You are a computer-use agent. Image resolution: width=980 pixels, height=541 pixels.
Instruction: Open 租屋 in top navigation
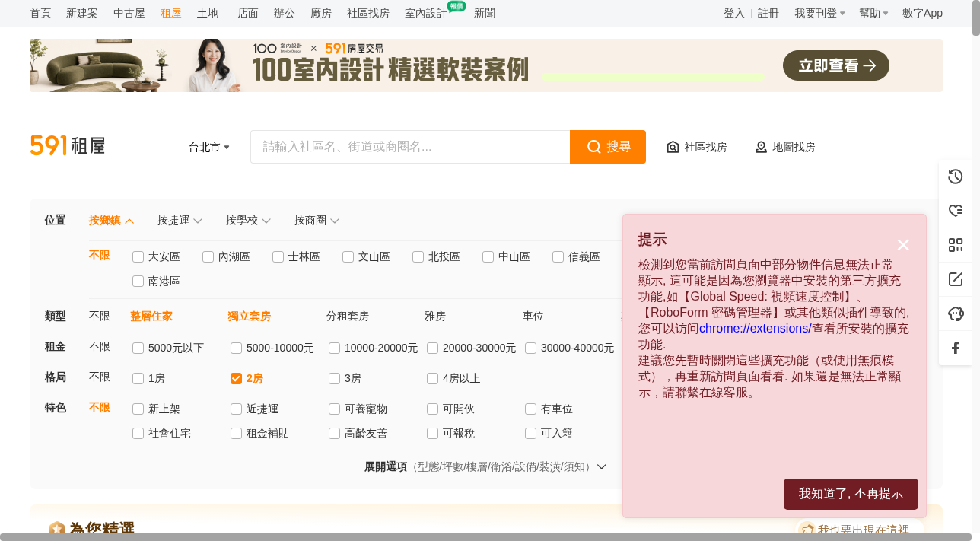click(171, 13)
